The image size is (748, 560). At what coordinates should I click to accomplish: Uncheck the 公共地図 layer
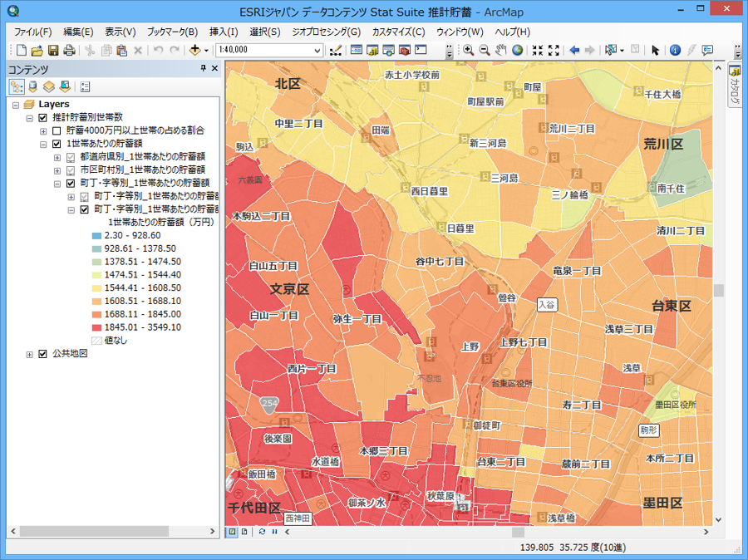[x=43, y=354]
